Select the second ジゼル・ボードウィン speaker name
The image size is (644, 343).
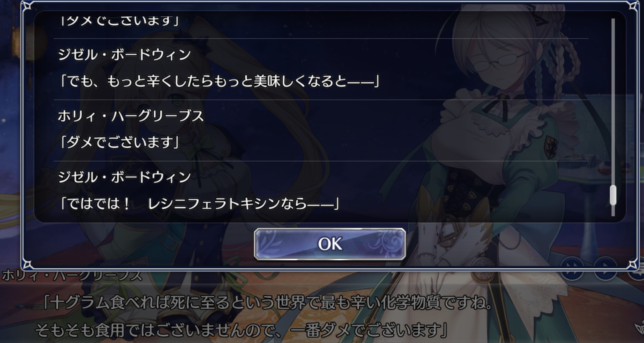click(124, 177)
